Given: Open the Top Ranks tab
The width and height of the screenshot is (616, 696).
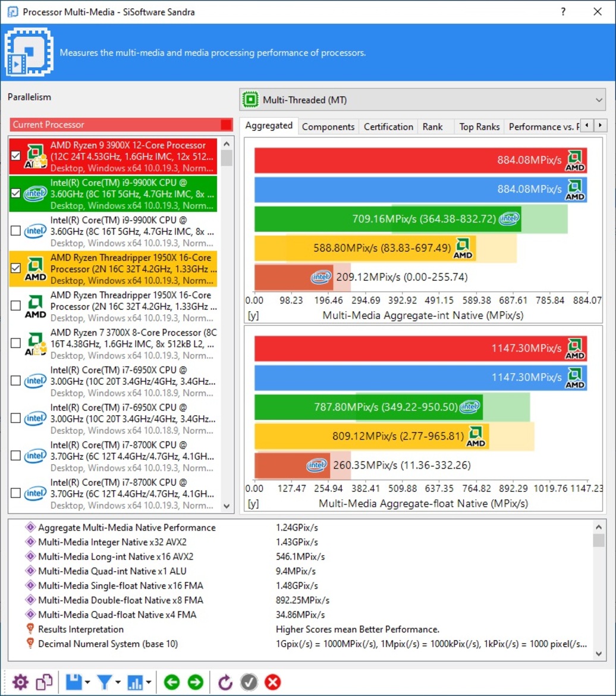Looking at the screenshot, I should pos(479,127).
